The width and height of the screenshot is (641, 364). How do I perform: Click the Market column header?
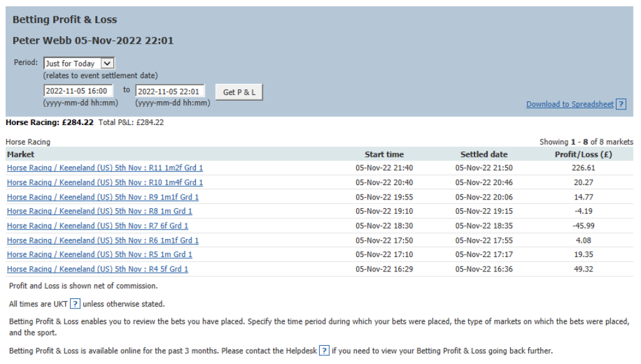pyautogui.click(x=21, y=154)
